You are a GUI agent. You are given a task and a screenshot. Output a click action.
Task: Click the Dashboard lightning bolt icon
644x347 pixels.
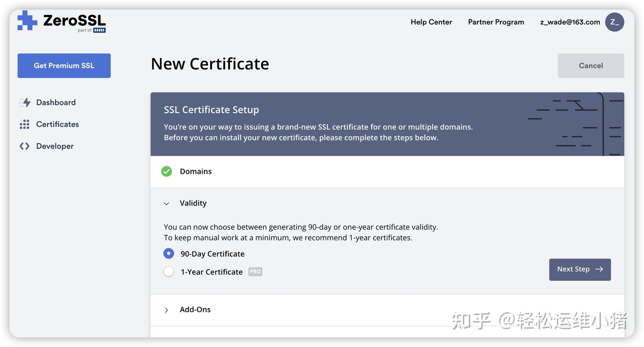point(25,102)
